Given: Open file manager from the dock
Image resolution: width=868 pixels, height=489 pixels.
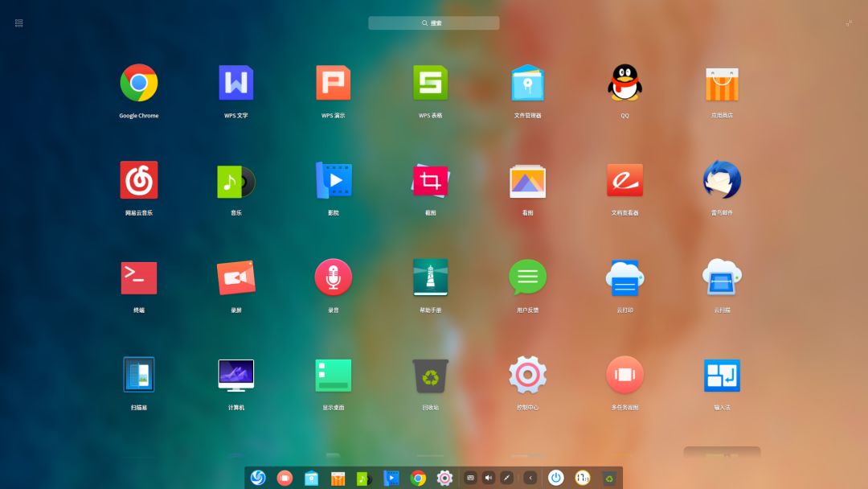Looking at the screenshot, I should (311, 478).
